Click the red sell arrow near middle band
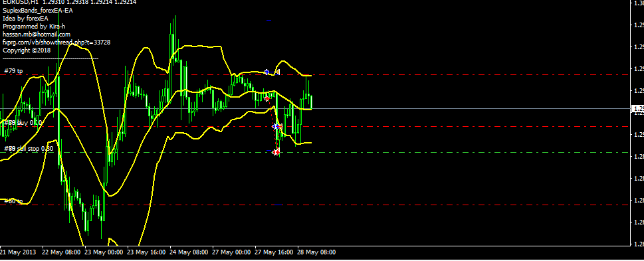Viewport: 644px width, 261px height. pos(267,98)
